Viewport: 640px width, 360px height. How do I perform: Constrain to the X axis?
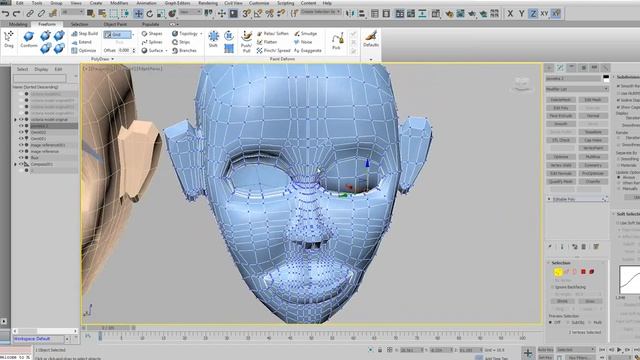coord(510,13)
